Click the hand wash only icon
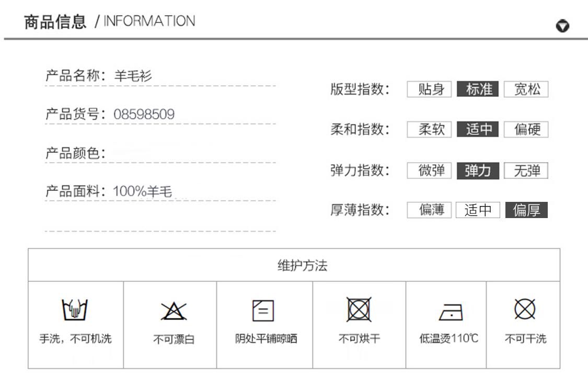 (x=75, y=310)
